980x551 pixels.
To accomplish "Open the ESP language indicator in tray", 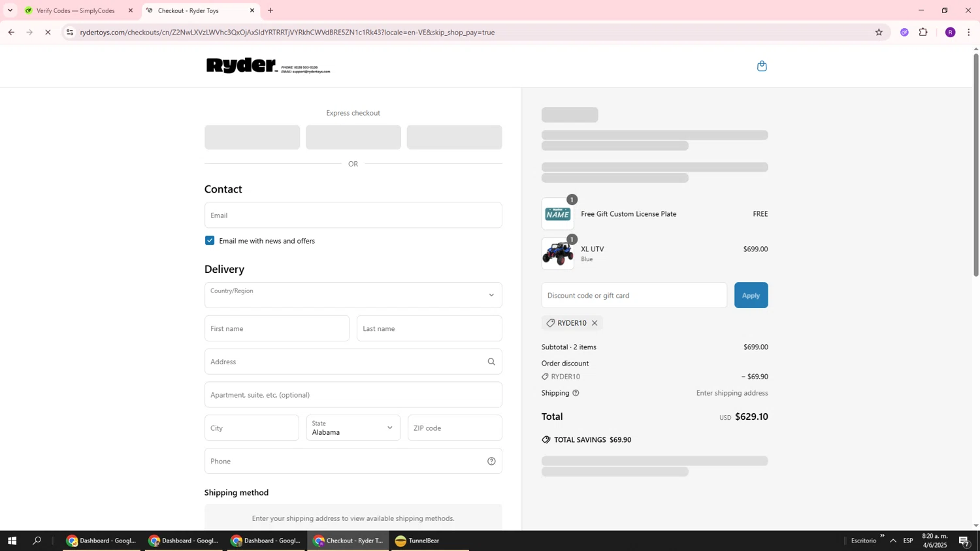I will 908,541.
